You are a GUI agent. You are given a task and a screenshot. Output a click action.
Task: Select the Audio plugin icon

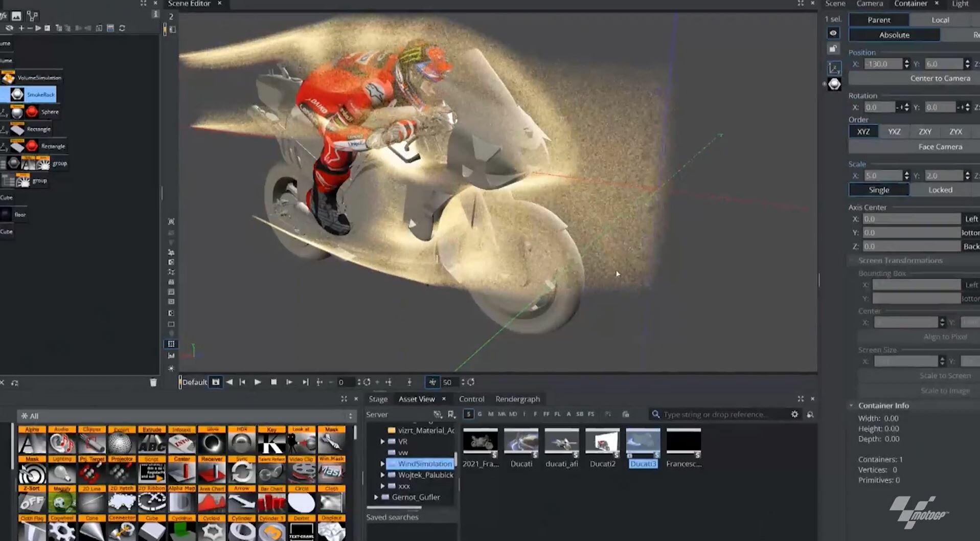coord(62,440)
